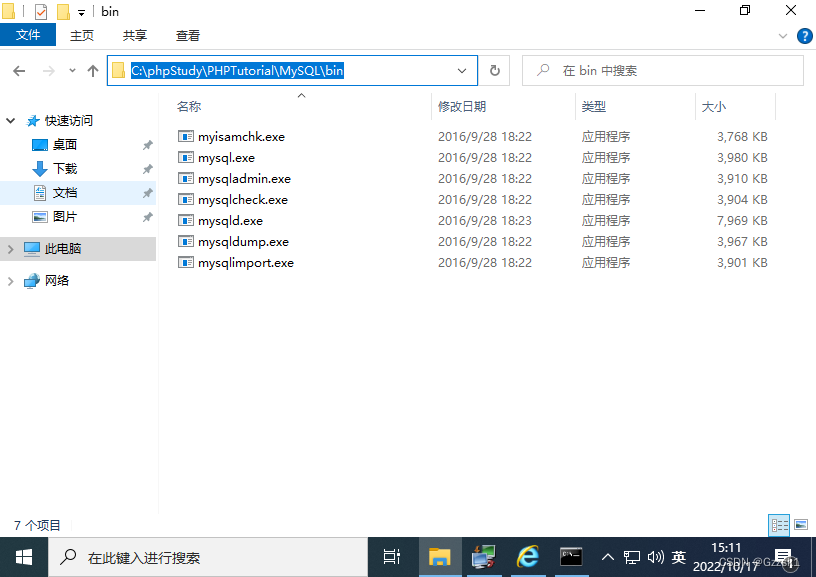This screenshot has width=816, height=577.
Task: Expand the ribbon with chevron
Action: pyautogui.click(x=782, y=36)
